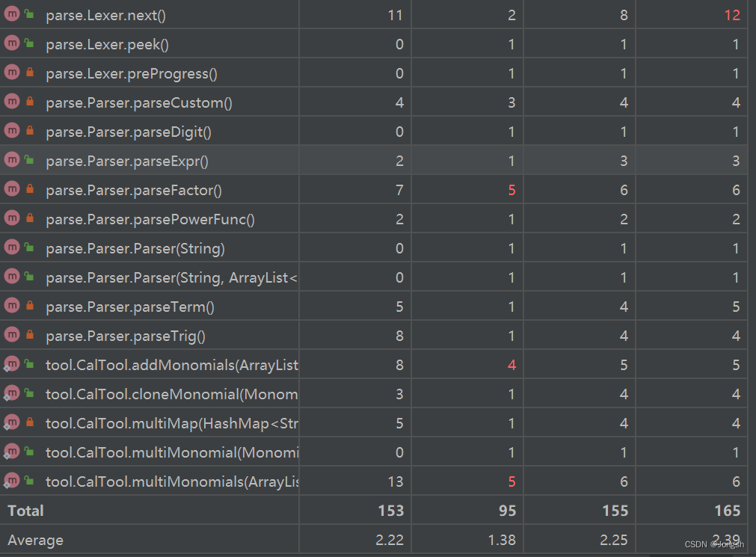Click the static method icon beside tool.CalTool.multiMap

11,422
